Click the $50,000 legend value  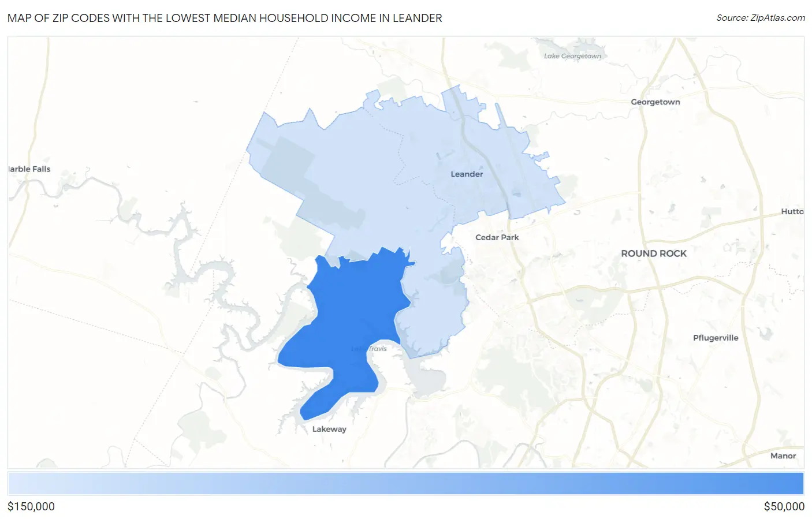point(784,506)
